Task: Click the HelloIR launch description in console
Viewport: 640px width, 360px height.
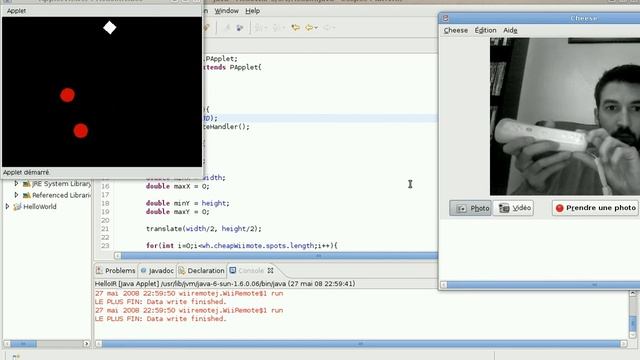Action: [x=225, y=284]
